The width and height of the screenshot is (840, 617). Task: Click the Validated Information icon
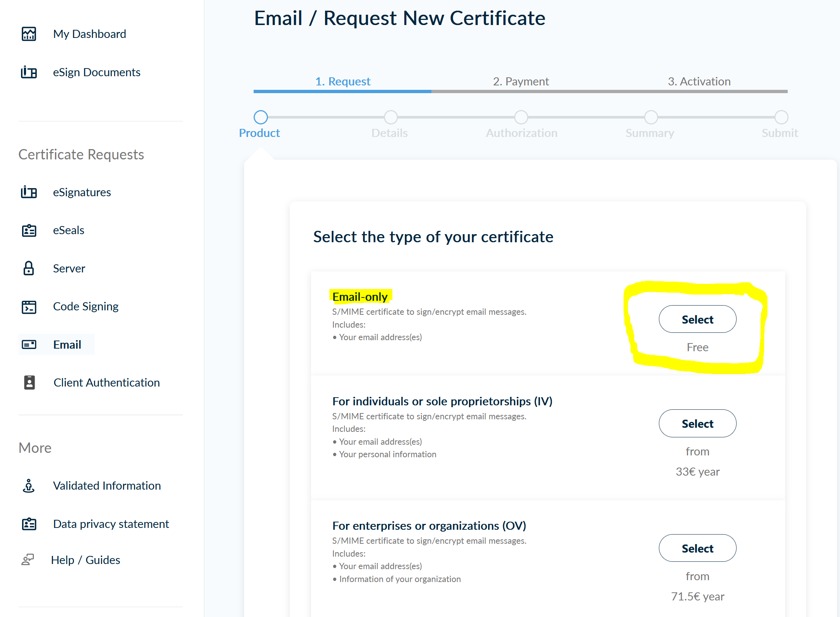[29, 486]
